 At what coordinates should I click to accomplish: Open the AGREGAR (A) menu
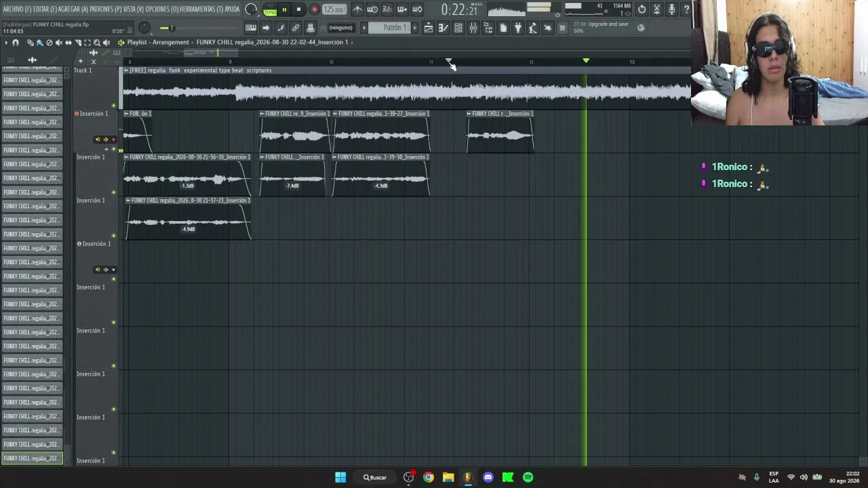(74, 9)
